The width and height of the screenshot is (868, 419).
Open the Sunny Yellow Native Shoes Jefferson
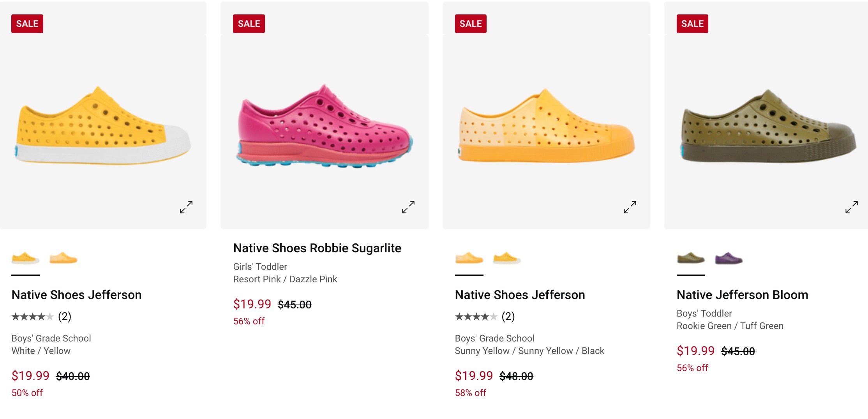[x=520, y=295]
